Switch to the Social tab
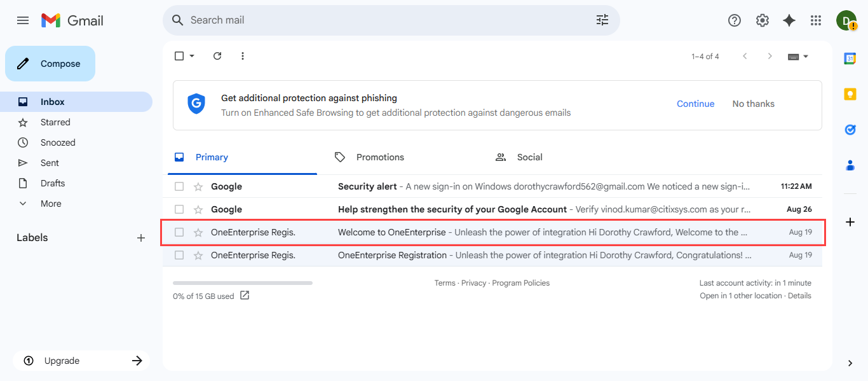 tap(529, 157)
